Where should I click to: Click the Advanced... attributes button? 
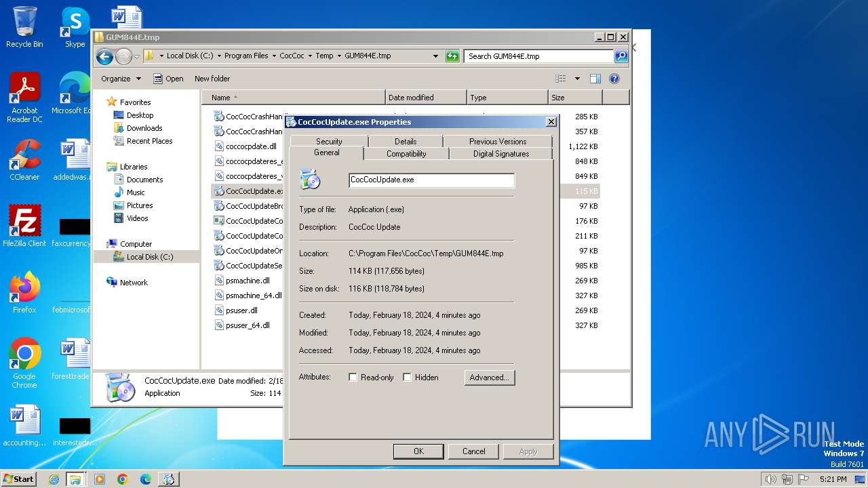(x=490, y=378)
